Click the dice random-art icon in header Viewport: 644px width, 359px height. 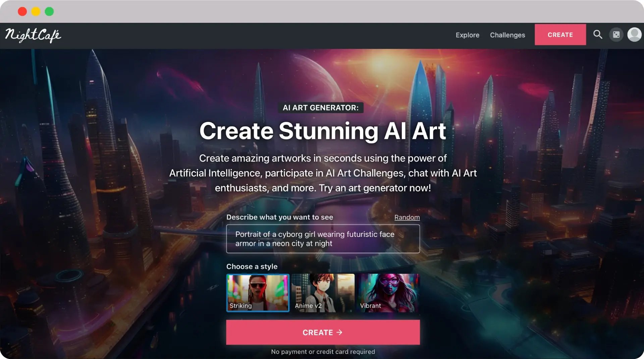[616, 35]
